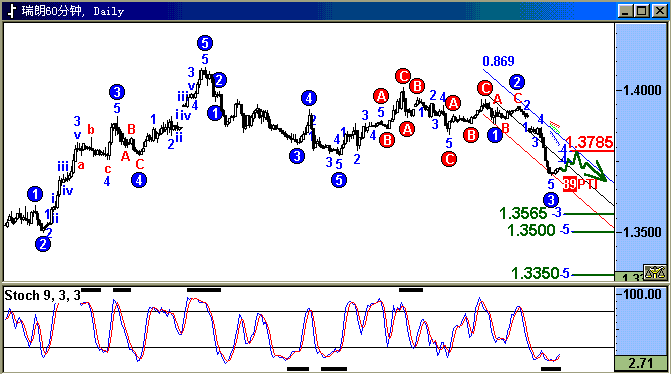Image resolution: width=671 pixels, height=374 pixels.
Task: Click the red 89PTI label
Action: point(580,184)
